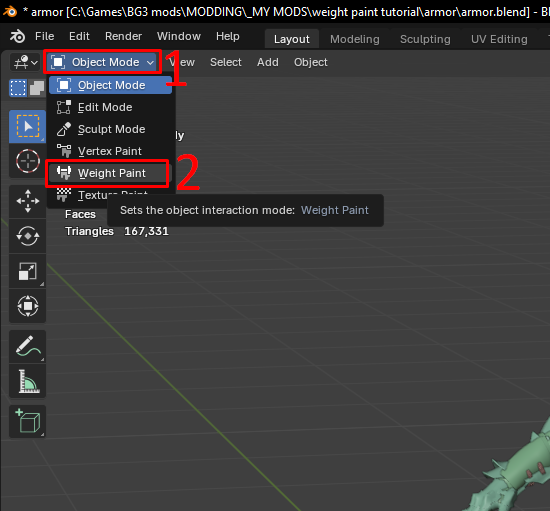Image resolution: width=550 pixels, height=511 pixels.
Task: Set selection mode to extend selection icon
Action: pyautogui.click(x=37, y=88)
